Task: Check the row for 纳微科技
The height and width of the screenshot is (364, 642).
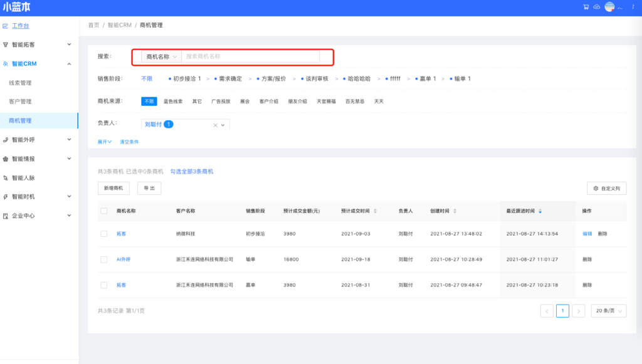Action: pyautogui.click(x=104, y=234)
